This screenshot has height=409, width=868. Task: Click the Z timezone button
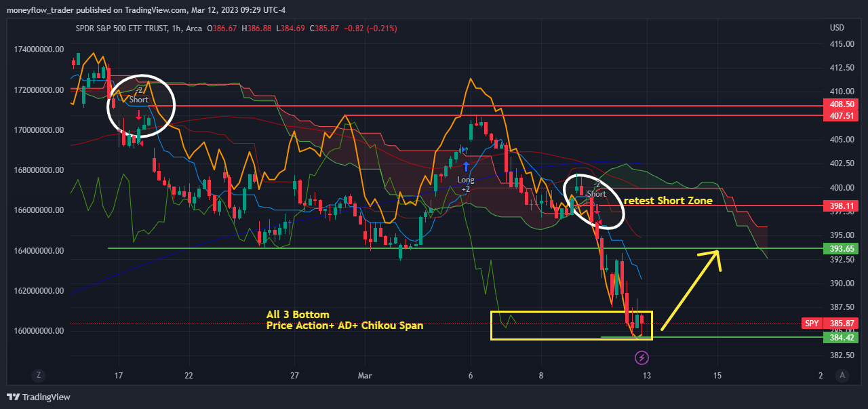coord(39,375)
